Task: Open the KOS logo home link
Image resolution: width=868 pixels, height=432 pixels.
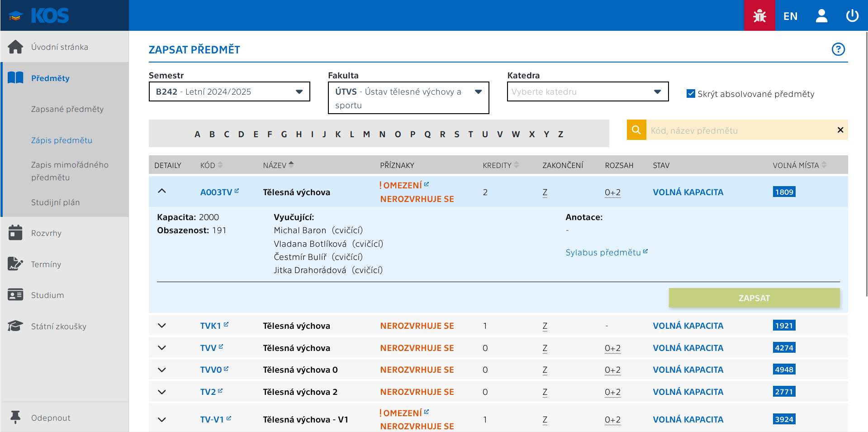Action: tap(39, 16)
